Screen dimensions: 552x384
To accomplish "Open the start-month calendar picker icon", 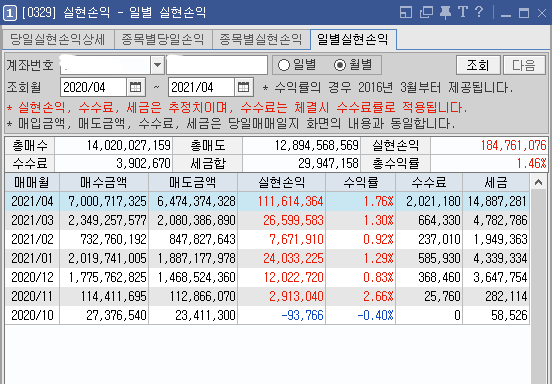I will [136, 87].
